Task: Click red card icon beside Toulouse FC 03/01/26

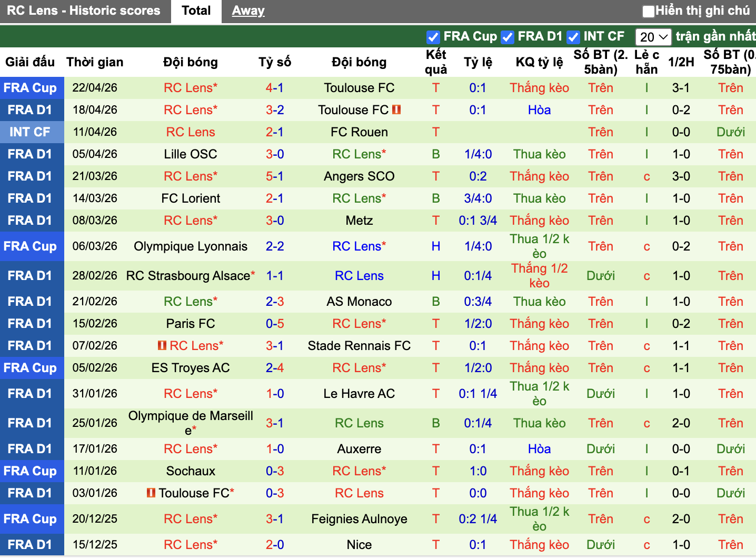Action: [151, 493]
